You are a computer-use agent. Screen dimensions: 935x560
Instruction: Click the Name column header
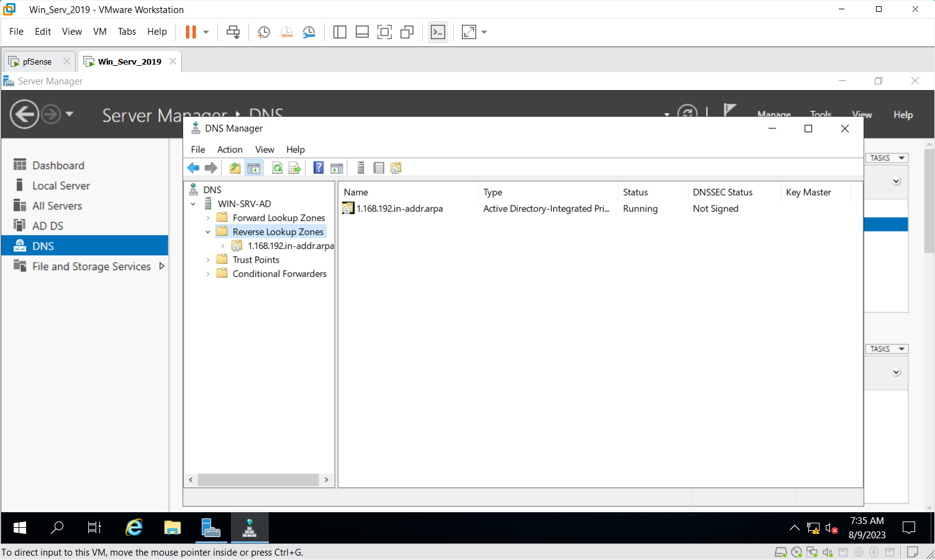pos(408,192)
